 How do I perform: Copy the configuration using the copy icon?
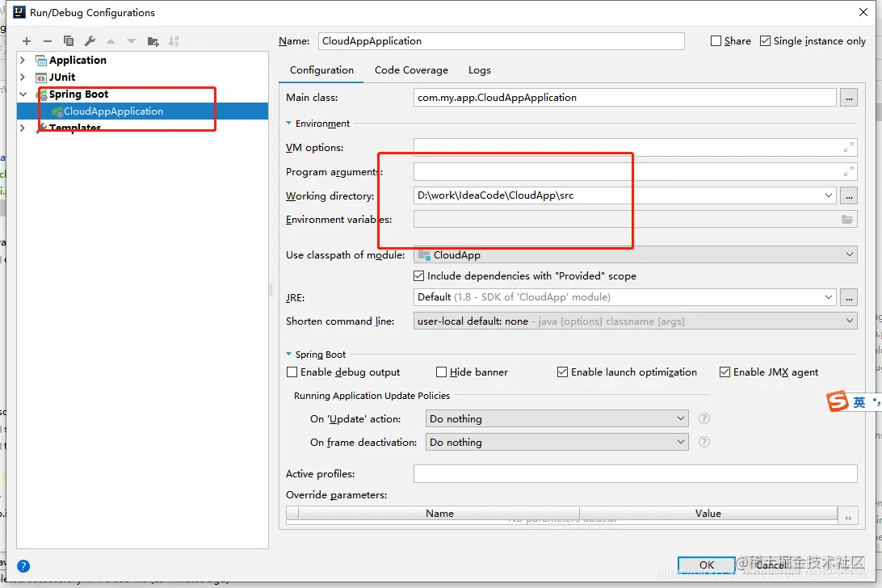click(69, 41)
